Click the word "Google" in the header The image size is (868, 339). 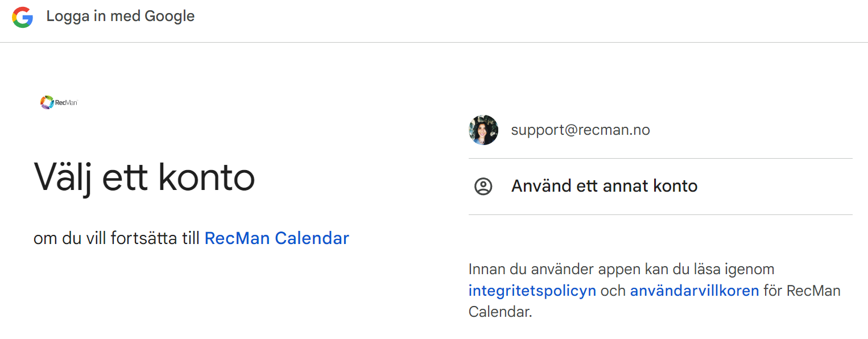(x=170, y=16)
